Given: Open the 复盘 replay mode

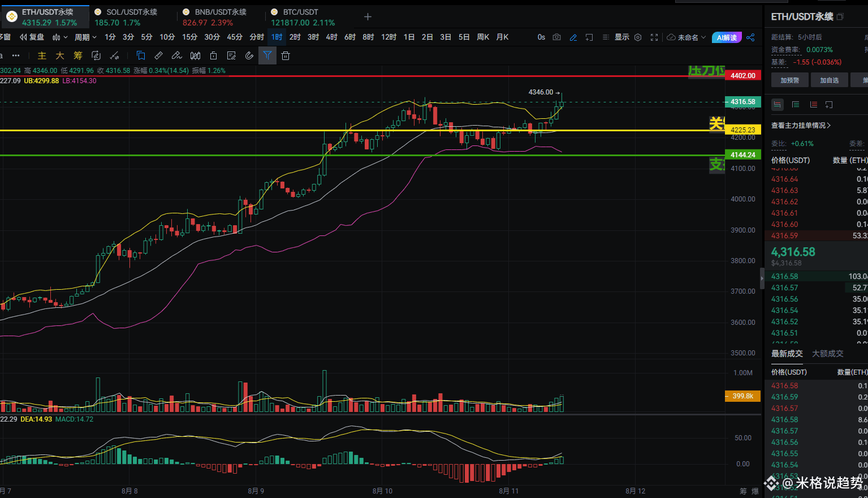Looking at the screenshot, I should [32, 37].
